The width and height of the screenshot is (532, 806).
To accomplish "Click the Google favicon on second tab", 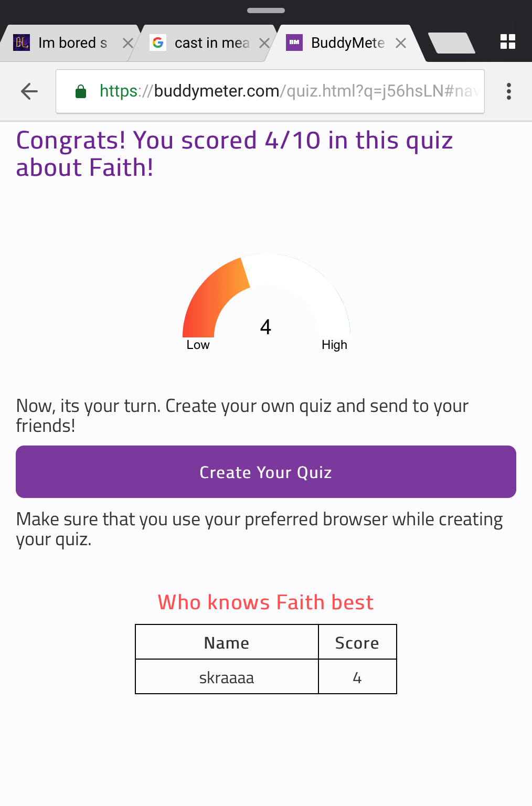I will (x=158, y=43).
